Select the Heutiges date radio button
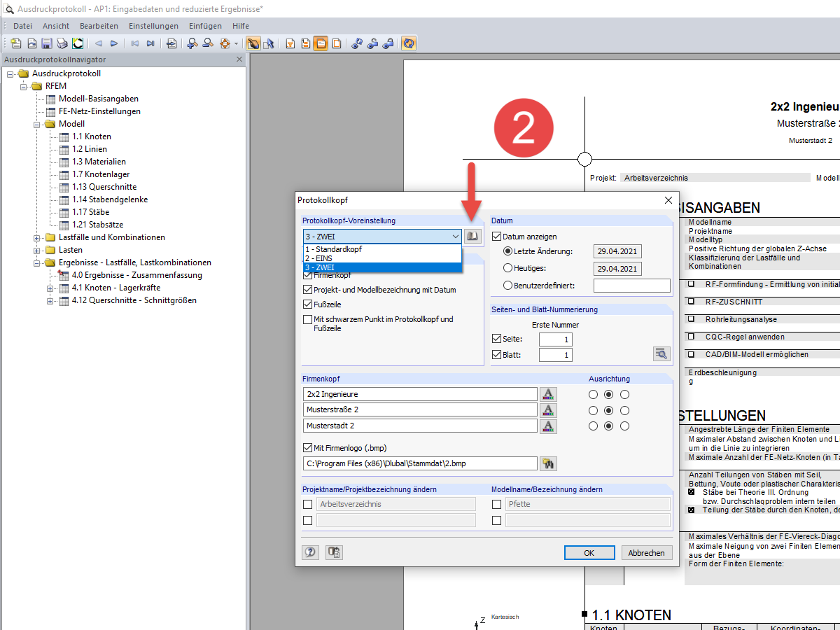840x630 pixels. 508,268
